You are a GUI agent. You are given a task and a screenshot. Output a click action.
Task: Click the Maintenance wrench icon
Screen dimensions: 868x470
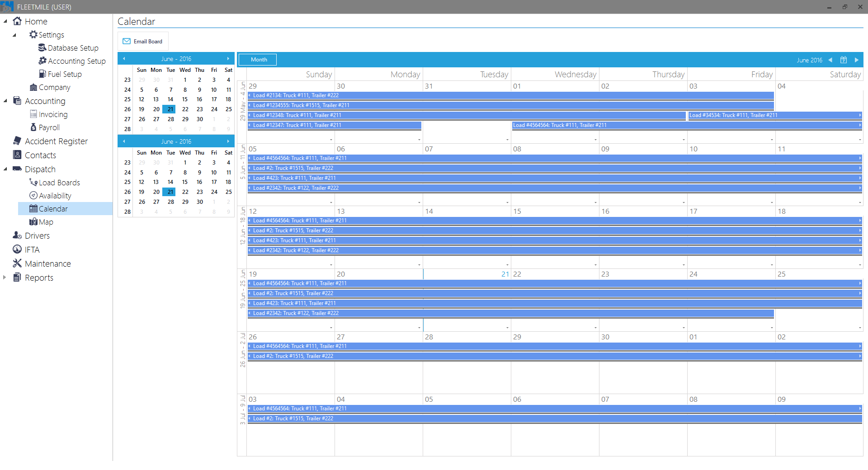pos(17,263)
